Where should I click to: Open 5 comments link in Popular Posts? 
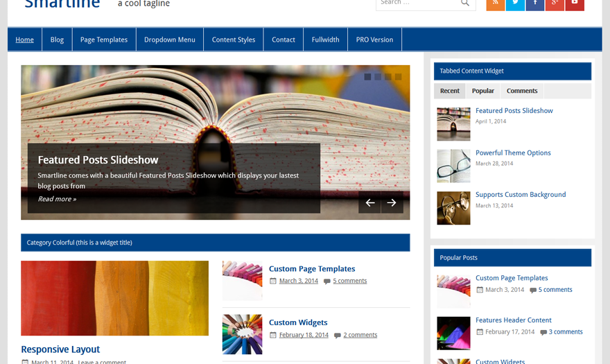coord(555,290)
